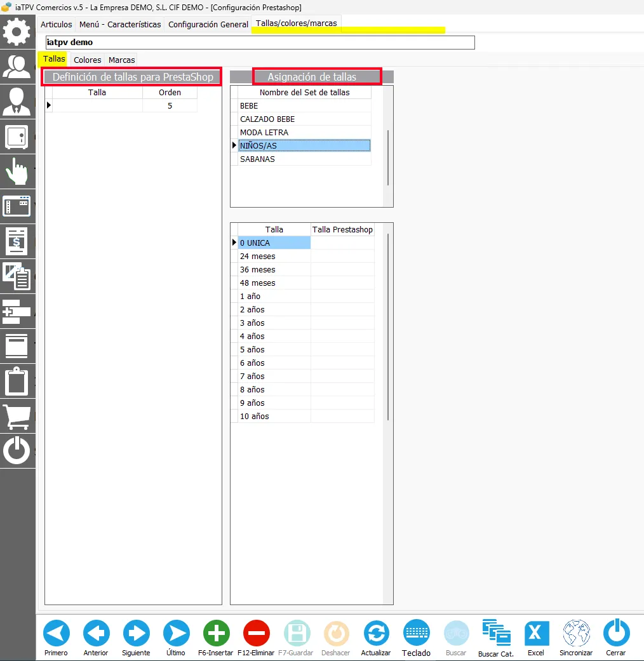Select the Orden cell with value 5
This screenshot has width=644, height=661.
(170, 106)
